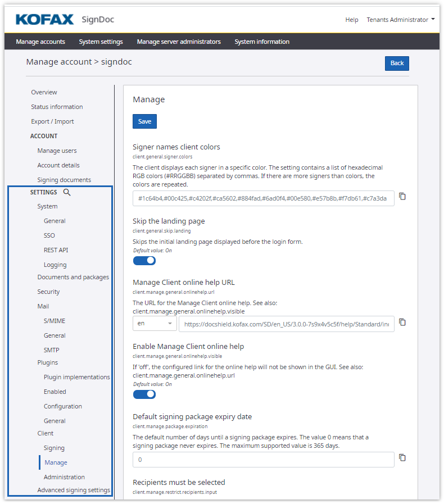This screenshot has width=444, height=504.
Task: Open the 'en' language dropdown
Action: (155, 324)
